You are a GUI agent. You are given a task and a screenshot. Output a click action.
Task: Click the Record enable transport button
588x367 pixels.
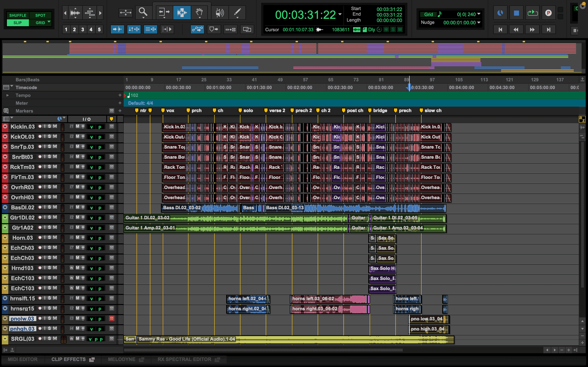tap(548, 13)
